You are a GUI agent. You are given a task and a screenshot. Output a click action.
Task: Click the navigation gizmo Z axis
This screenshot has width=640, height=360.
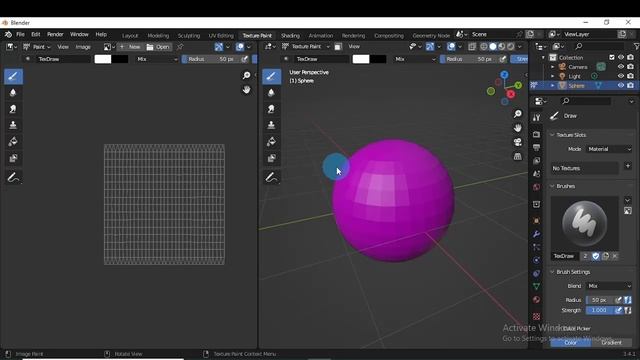[504, 75]
